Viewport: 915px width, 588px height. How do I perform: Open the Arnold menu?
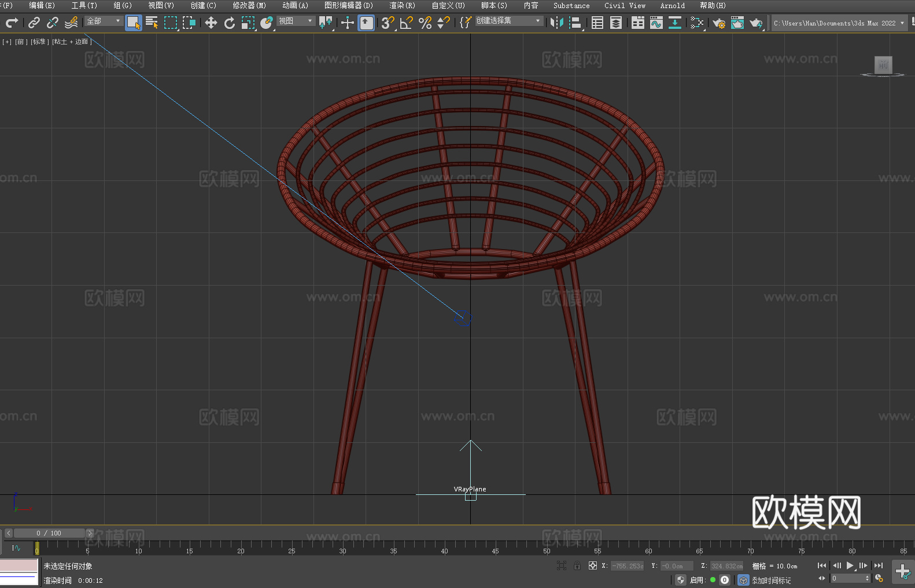click(672, 5)
